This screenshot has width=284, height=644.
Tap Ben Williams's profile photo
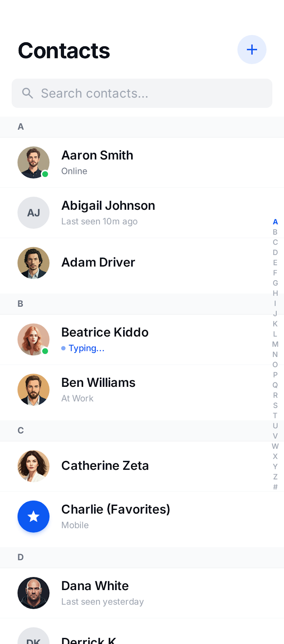click(x=33, y=390)
